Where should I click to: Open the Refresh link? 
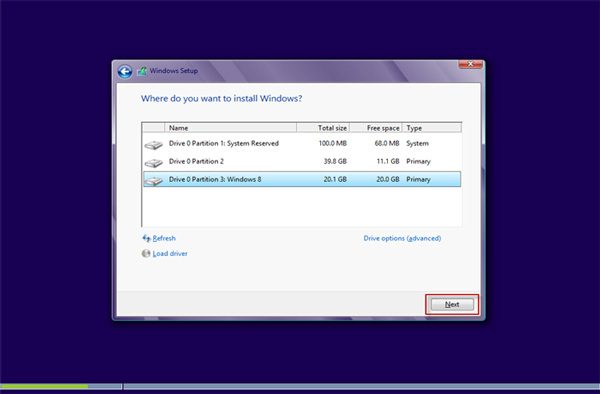pos(164,238)
